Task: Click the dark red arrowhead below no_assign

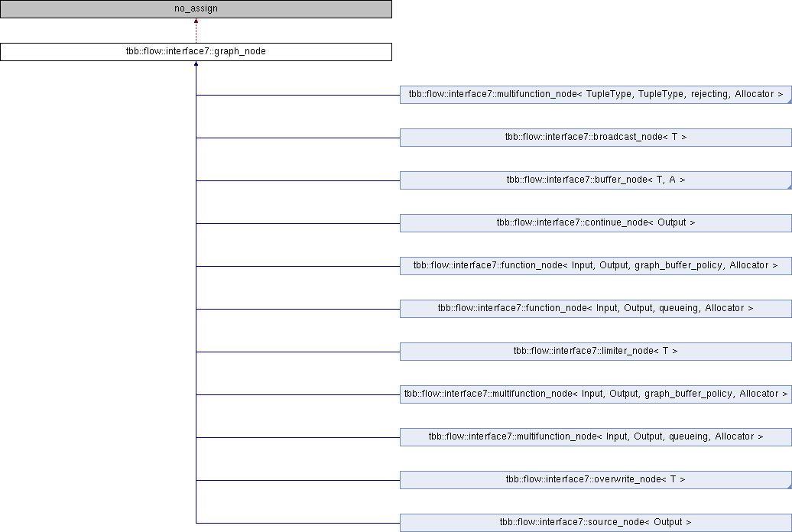Action: point(196,21)
